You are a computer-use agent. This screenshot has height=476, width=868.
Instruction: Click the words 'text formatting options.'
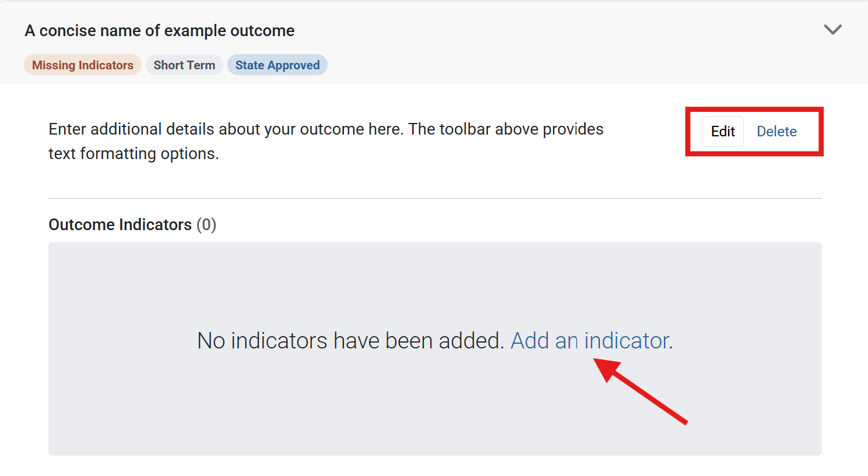(x=133, y=154)
